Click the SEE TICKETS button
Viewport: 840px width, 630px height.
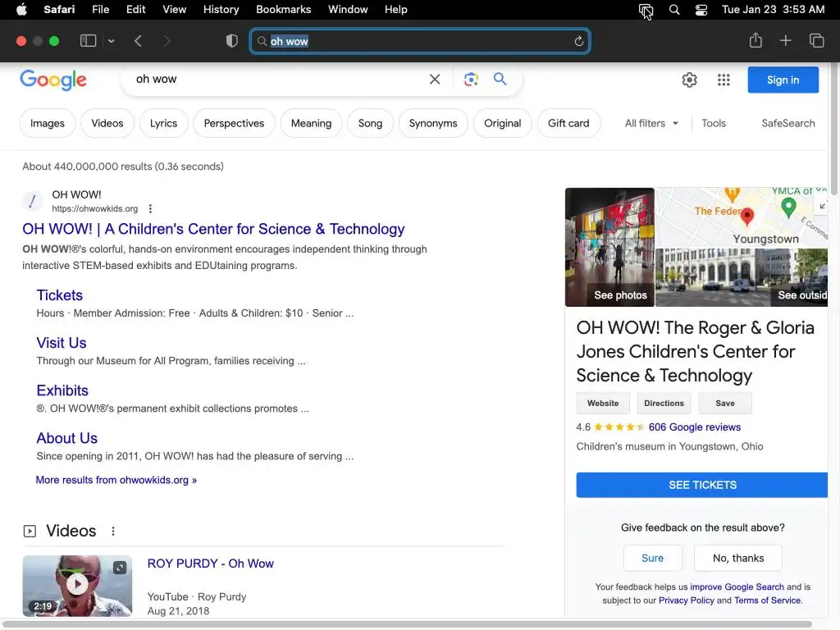coord(702,485)
